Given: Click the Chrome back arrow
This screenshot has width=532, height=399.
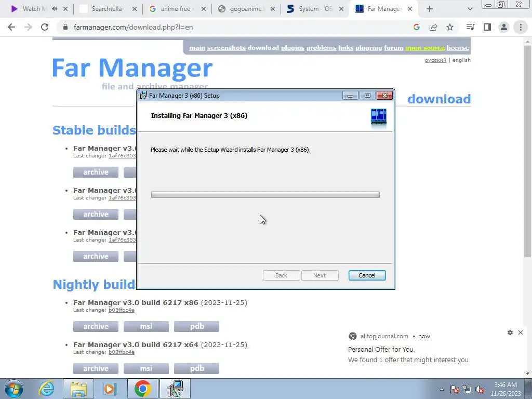Looking at the screenshot, I should point(11,27).
